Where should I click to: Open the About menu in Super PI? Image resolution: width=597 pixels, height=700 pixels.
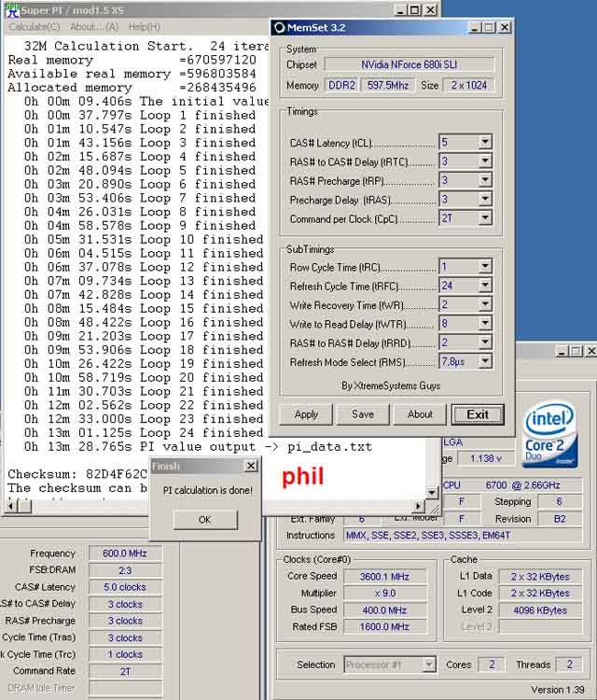coord(94,27)
